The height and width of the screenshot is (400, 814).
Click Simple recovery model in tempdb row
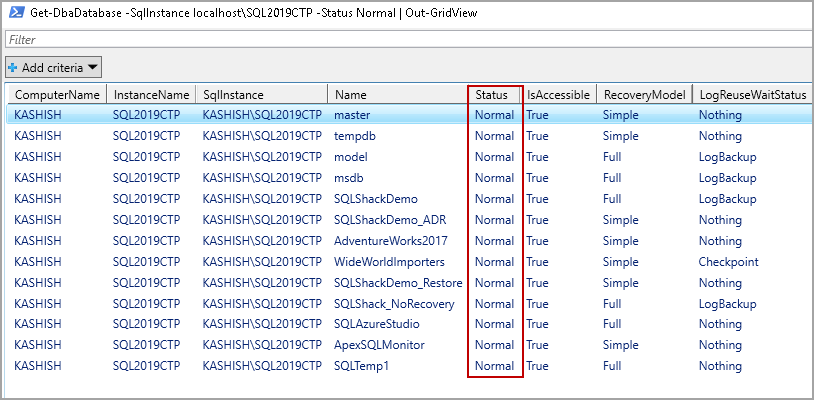point(620,136)
